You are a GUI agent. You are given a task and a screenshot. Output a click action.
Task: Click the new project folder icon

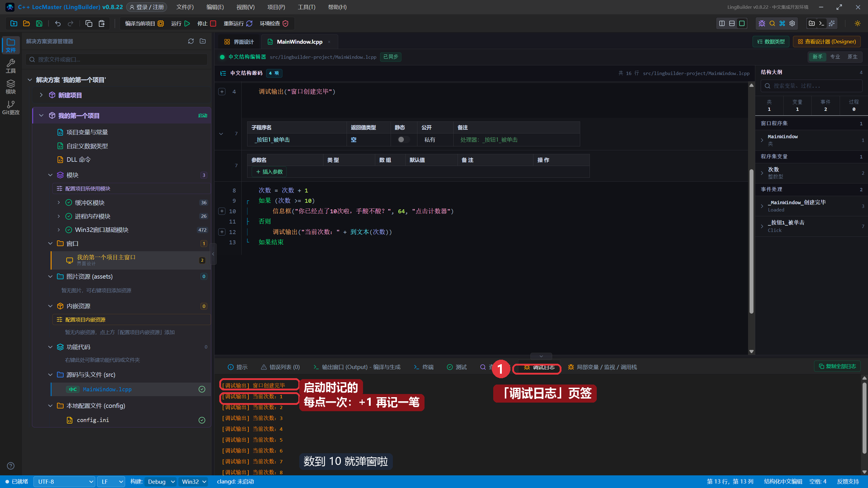pos(14,23)
